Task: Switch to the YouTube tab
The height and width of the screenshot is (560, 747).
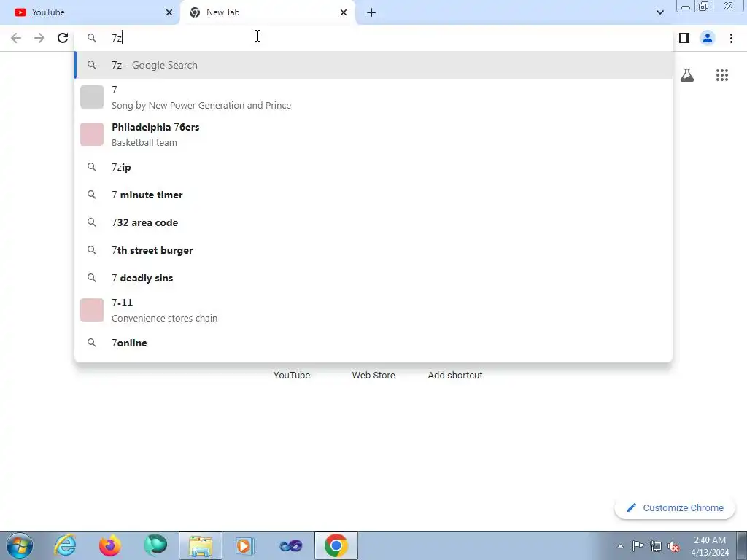Action: [90, 12]
